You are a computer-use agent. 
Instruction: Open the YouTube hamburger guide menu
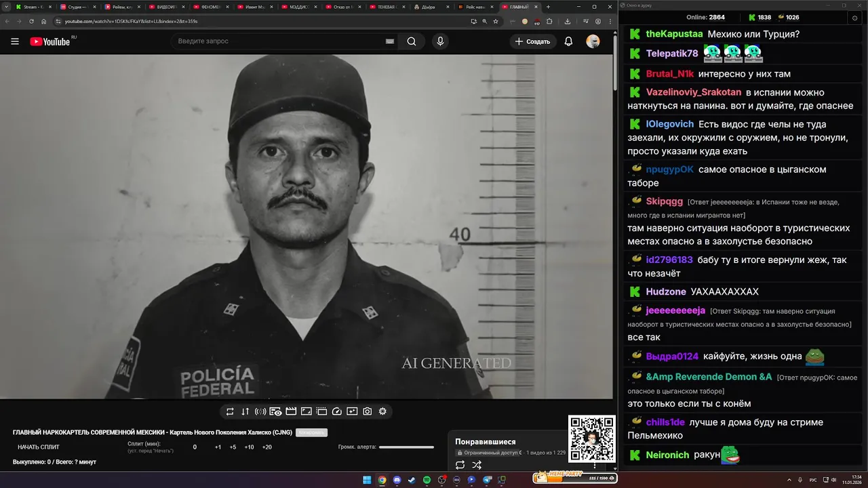[15, 41]
